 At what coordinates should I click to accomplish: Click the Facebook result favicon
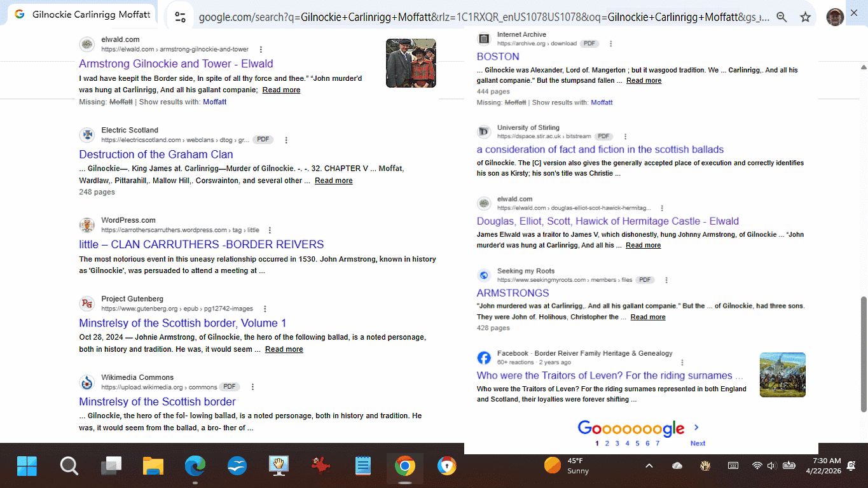tap(484, 358)
